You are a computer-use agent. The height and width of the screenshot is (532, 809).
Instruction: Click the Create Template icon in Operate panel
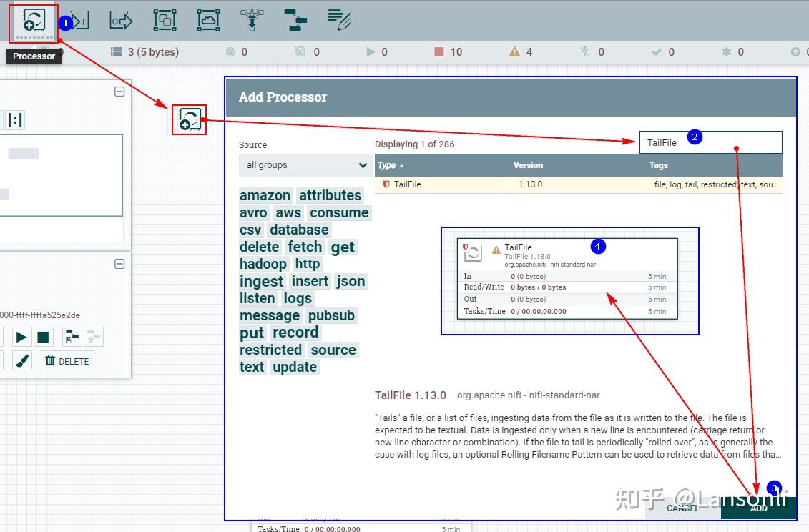pyautogui.click(x=72, y=337)
